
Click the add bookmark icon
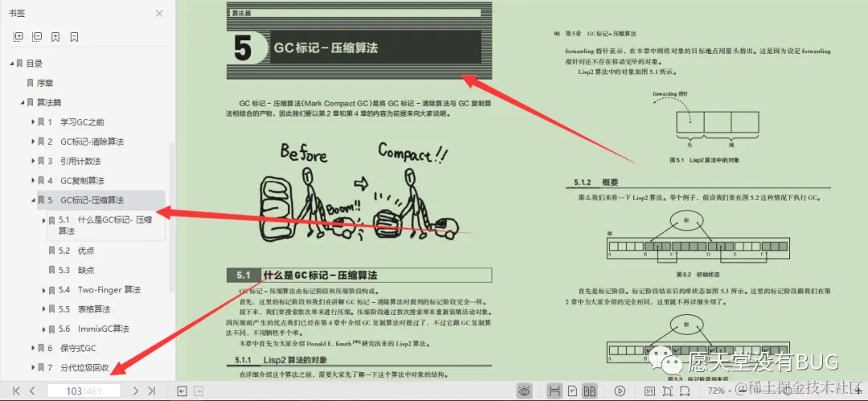[x=55, y=37]
